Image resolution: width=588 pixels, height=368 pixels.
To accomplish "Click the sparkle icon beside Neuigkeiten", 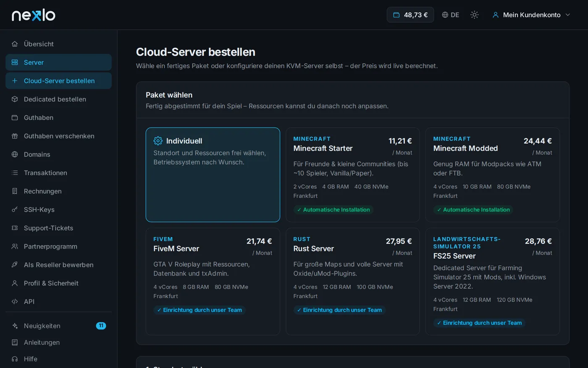I will [15, 326].
